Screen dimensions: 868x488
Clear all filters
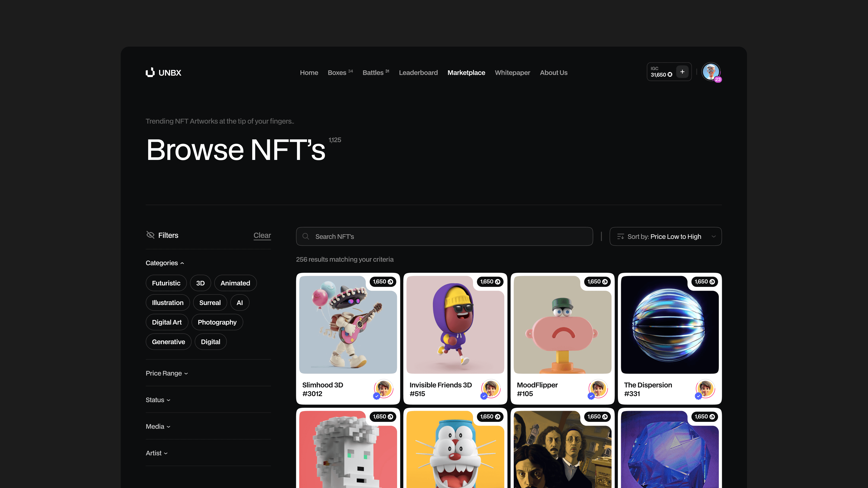click(262, 235)
